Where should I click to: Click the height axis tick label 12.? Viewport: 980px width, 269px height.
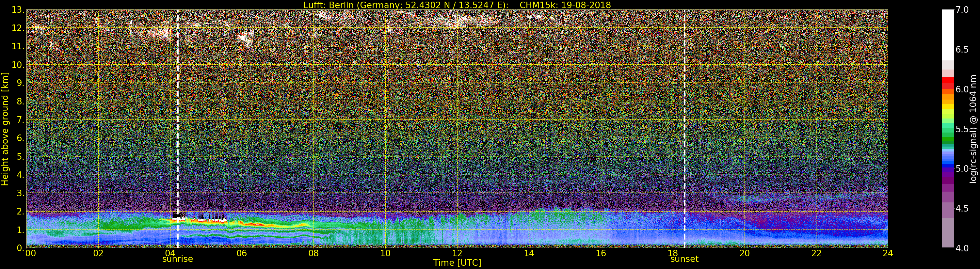18,28
